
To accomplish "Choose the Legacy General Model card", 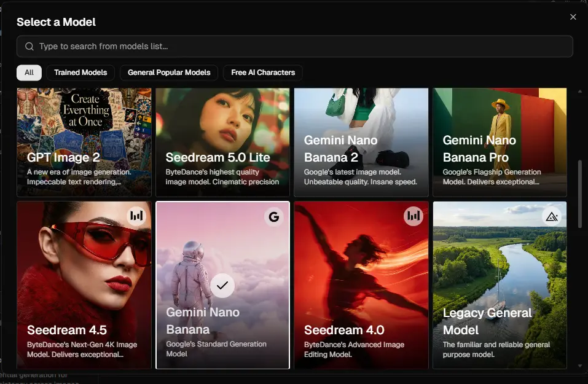I will click(x=500, y=285).
